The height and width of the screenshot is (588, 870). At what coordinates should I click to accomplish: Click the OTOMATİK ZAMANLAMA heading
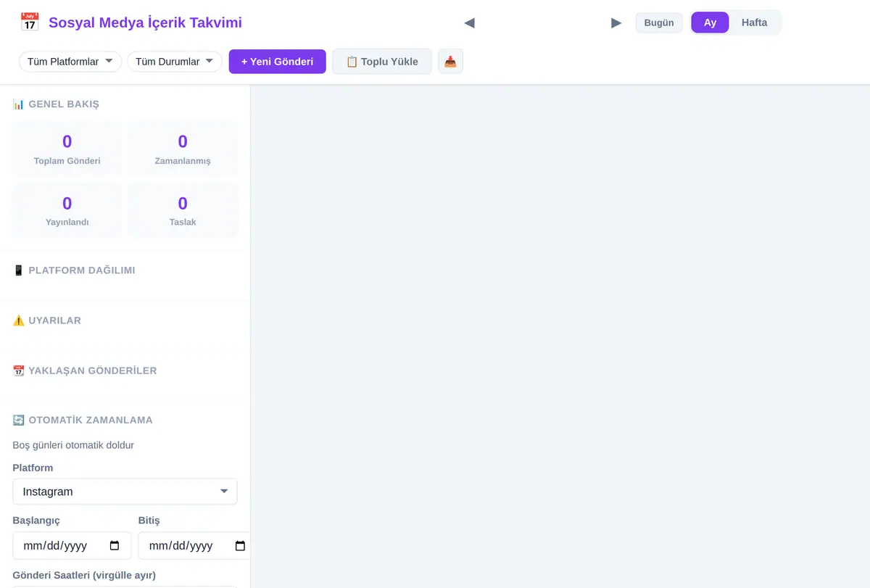(83, 420)
